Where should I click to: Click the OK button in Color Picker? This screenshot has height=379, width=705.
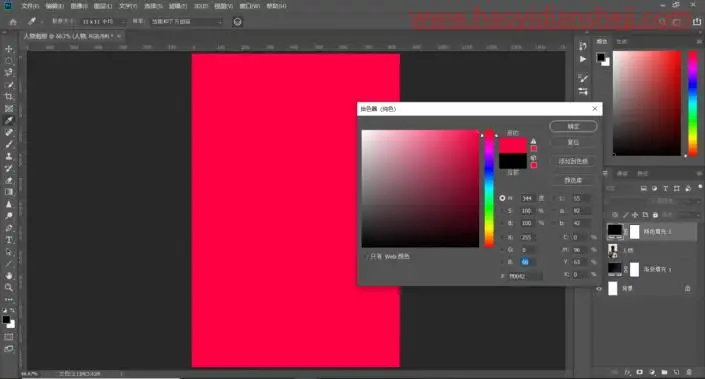573,126
